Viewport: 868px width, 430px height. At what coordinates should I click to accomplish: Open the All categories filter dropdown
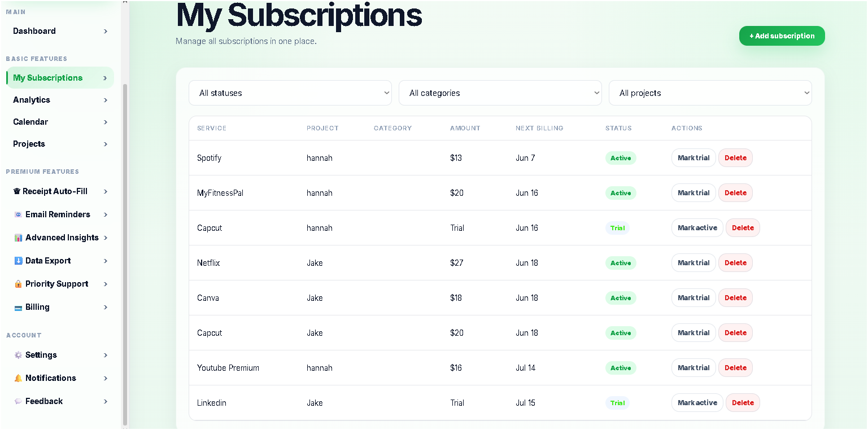(x=500, y=93)
